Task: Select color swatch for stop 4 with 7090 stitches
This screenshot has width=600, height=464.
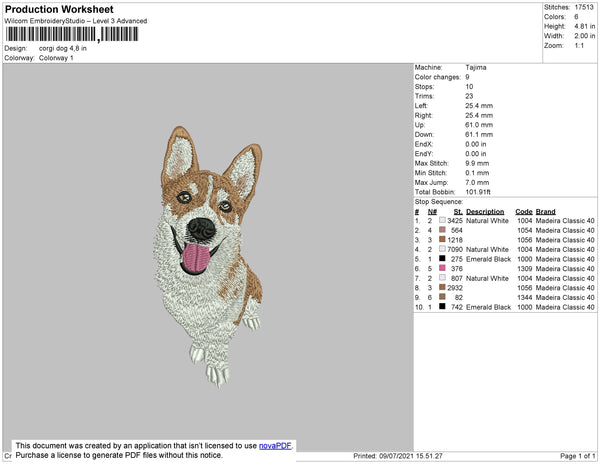Action: 442,249
